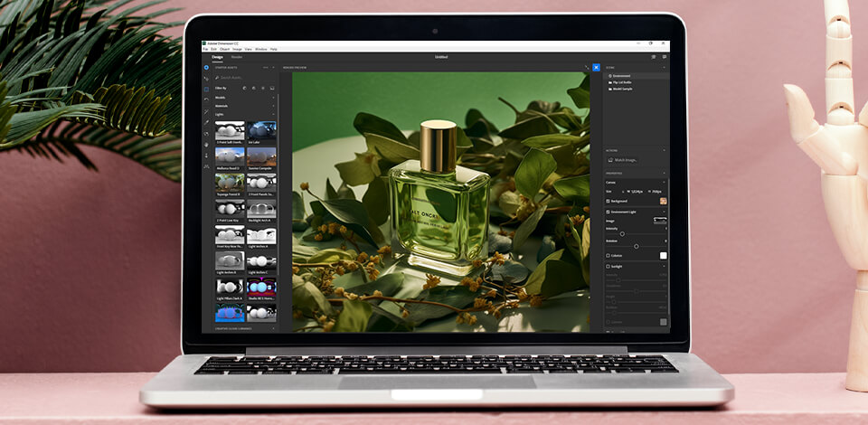Click the top-right panel icon left of the chat icon
The image size is (868, 425).
click(654, 57)
